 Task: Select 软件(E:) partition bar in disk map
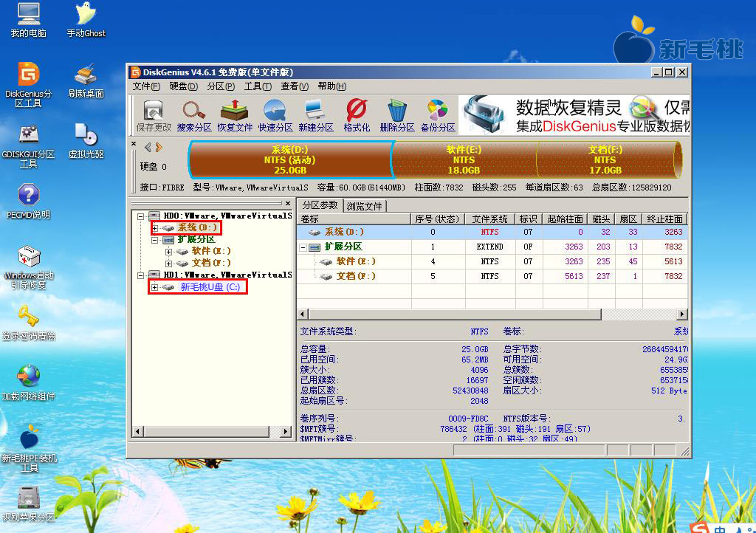click(x=464, y=160)
